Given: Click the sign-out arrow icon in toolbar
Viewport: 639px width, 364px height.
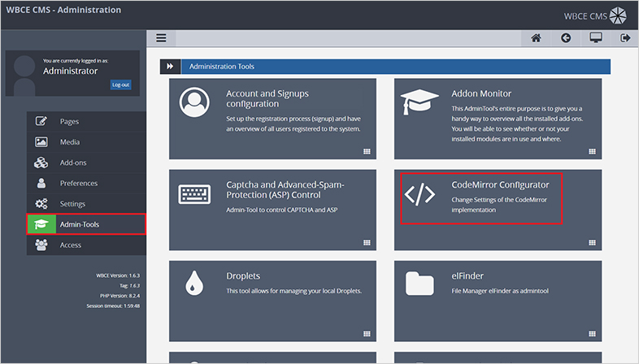Looking at the screenshot, I should click(625, 38).
